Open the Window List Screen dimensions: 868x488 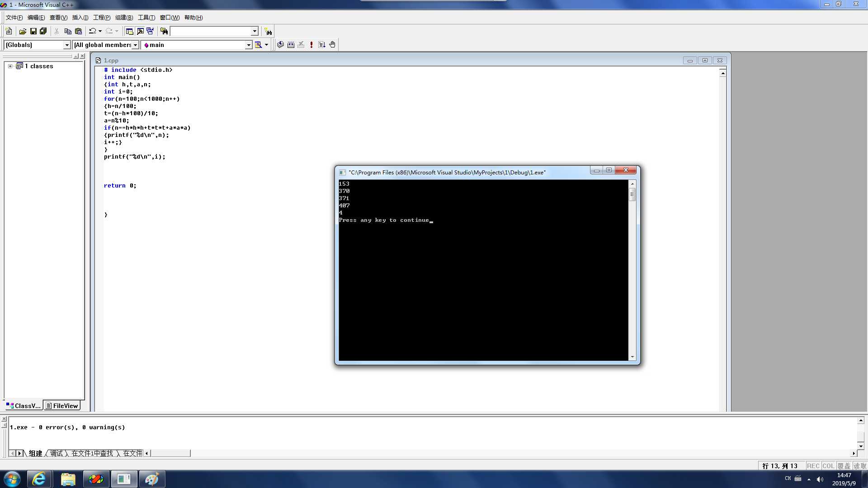click(150, 31)
